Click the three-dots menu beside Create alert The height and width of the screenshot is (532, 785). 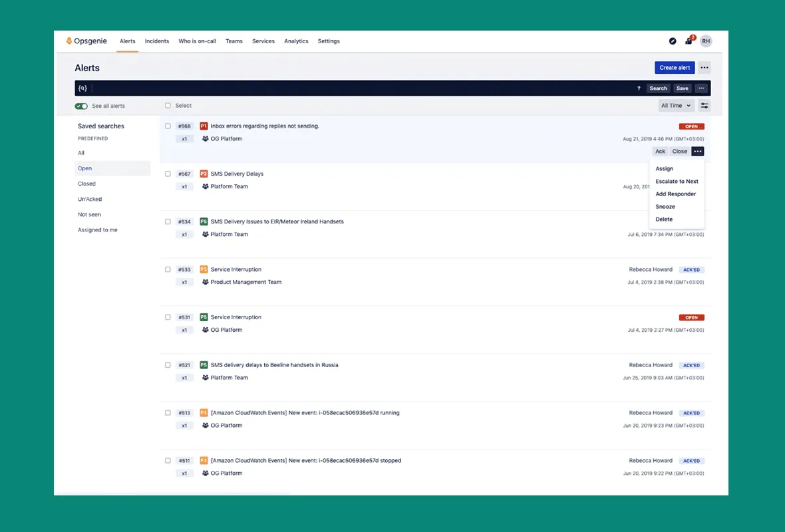705,68
